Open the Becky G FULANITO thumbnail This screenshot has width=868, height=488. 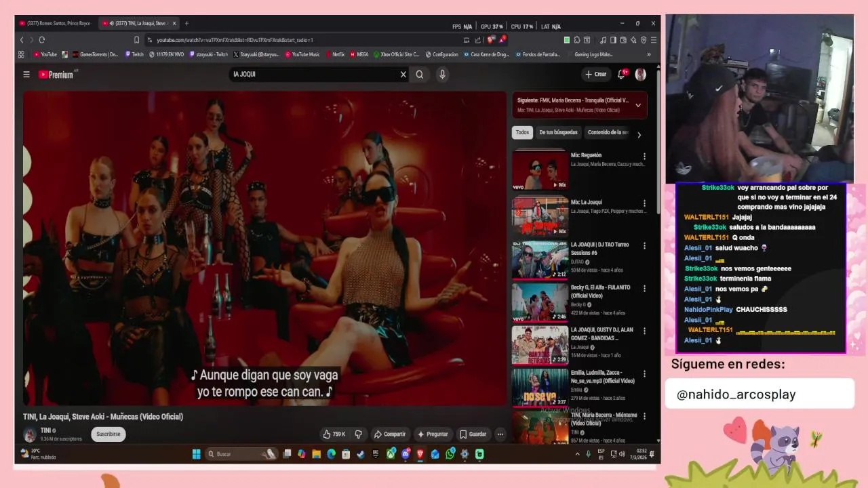(540, 302)
